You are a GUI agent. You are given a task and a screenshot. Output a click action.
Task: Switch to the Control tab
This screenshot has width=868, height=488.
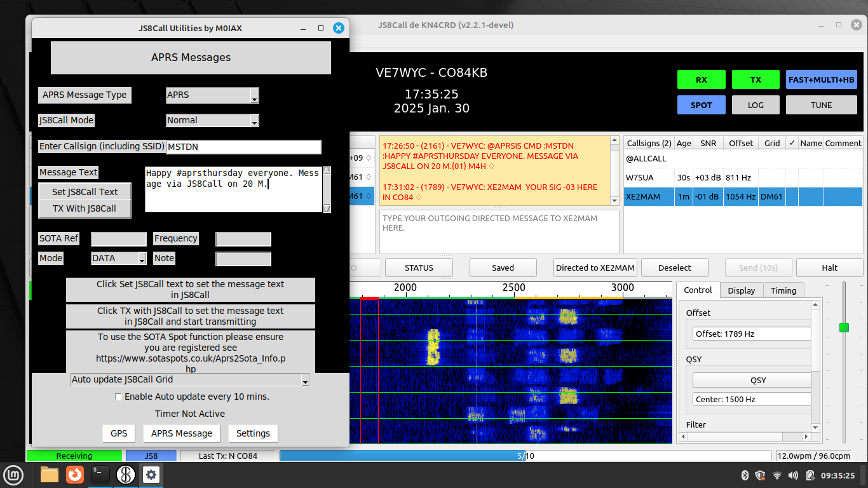click(x=698, y=290)
